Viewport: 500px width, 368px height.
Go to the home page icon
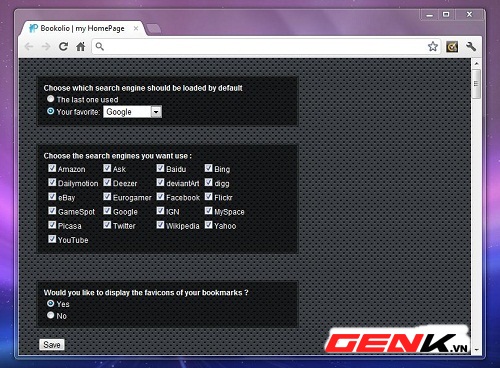click(x=81, y=46)
